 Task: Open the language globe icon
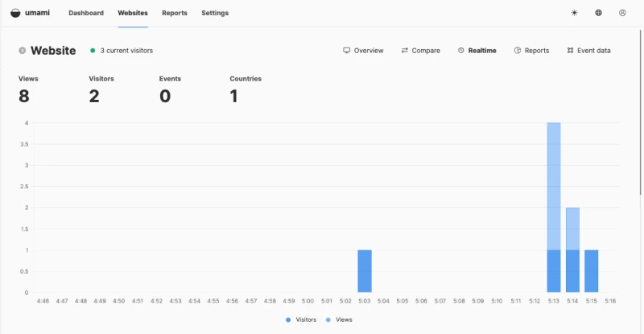click(x=598, y=13)
